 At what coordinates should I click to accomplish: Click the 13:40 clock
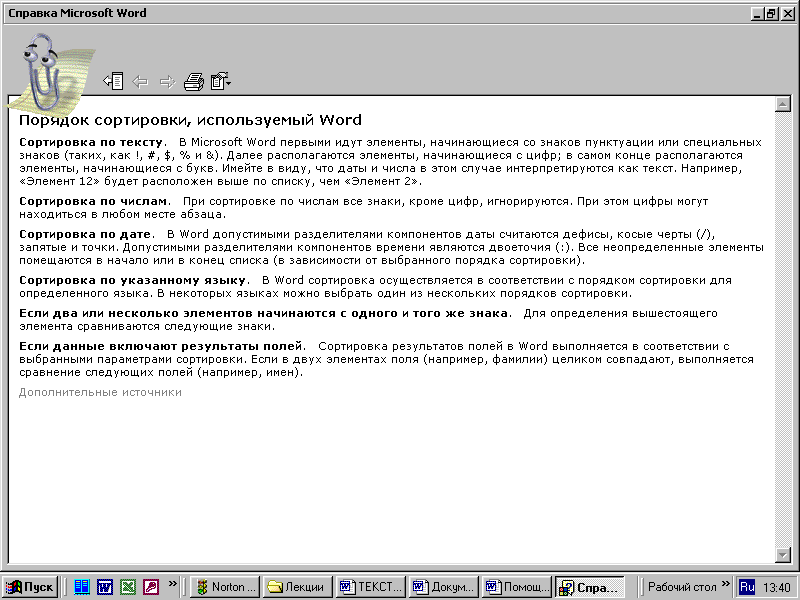[777, 588]
